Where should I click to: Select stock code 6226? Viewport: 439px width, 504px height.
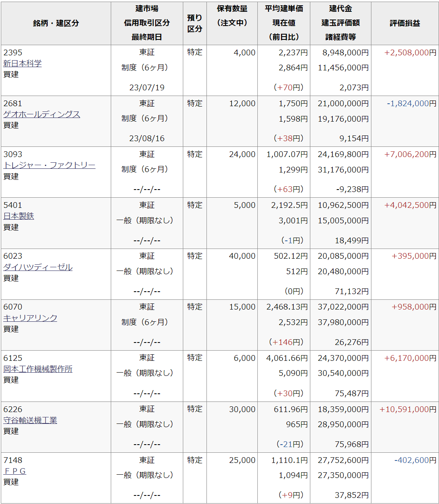click(13, 409)
